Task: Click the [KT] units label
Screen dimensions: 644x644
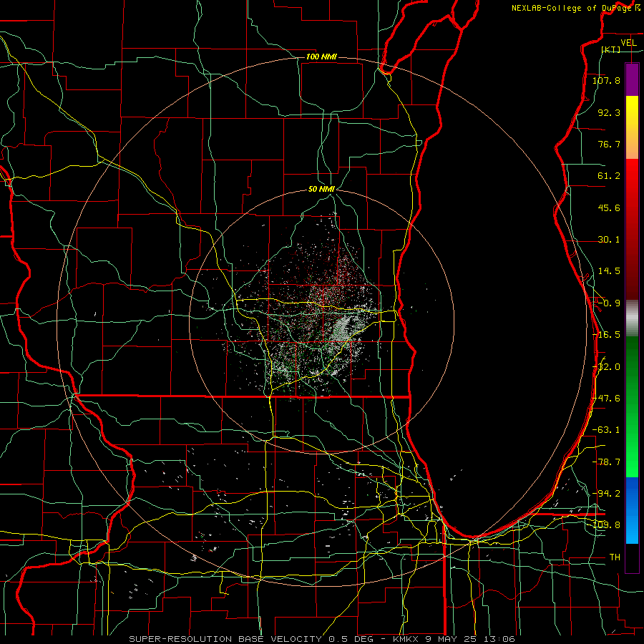Action: point(611,49)
